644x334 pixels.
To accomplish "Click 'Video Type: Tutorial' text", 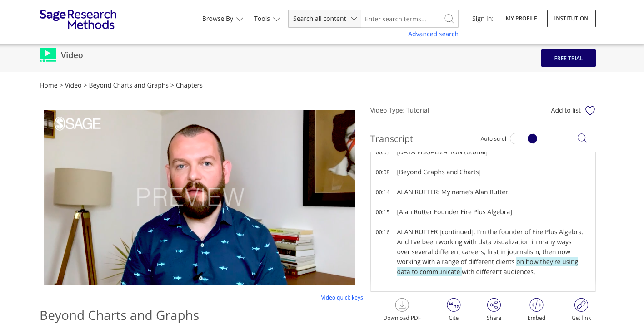I will pos(399,110).
